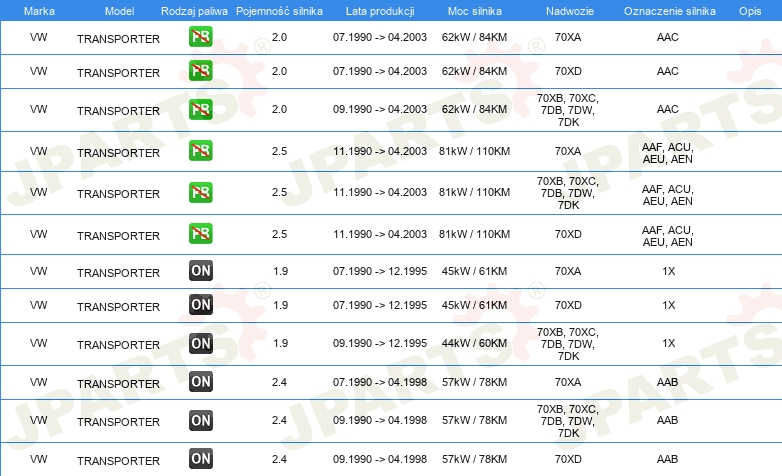Click the ON diesel icon in the 44kW / 60KM row
The image size is (782, 476).
200,343
